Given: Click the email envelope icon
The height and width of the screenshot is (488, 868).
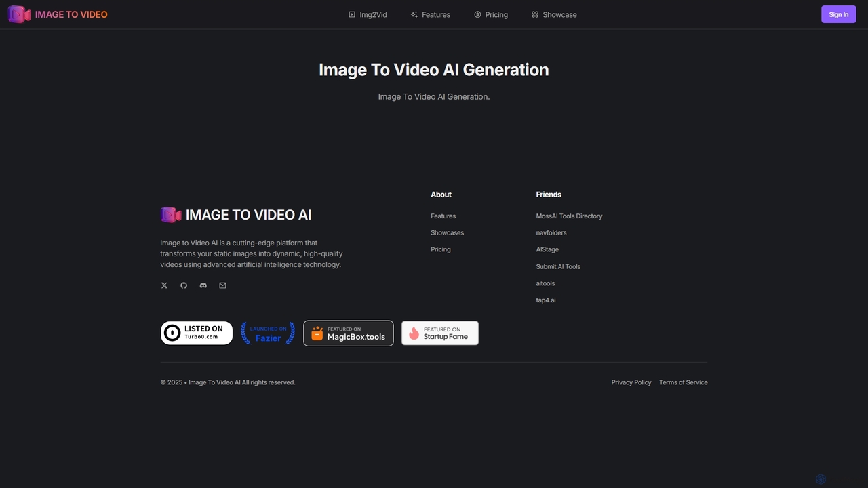Looking at the screenshot, I should pyautogui.click(x=222, y=285).
